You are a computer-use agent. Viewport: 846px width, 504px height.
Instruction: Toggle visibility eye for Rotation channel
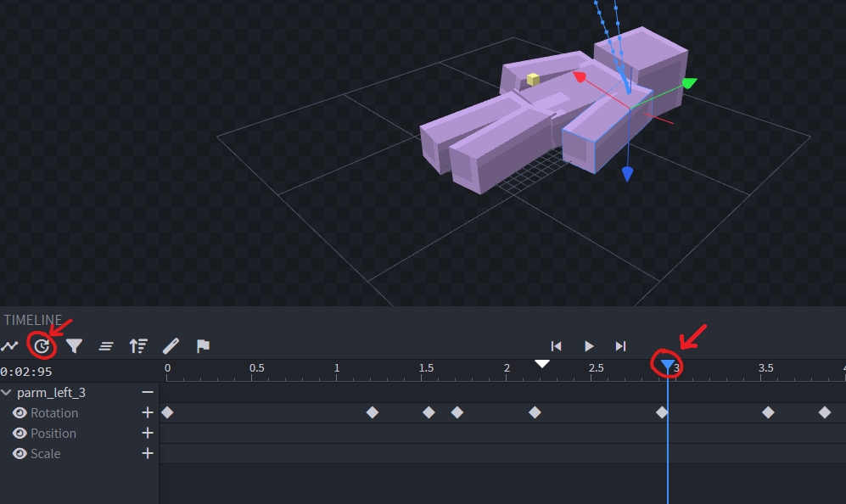click(x=20, y=413)
